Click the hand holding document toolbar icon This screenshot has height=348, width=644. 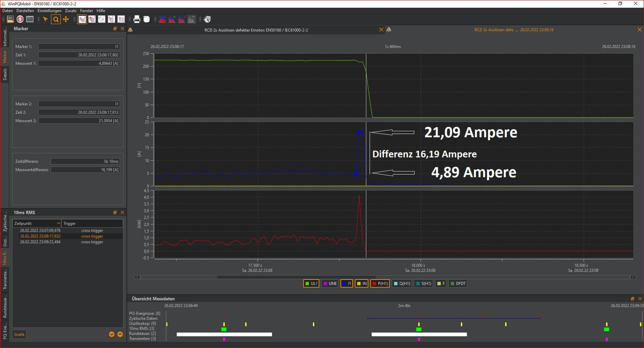point(207,19)
